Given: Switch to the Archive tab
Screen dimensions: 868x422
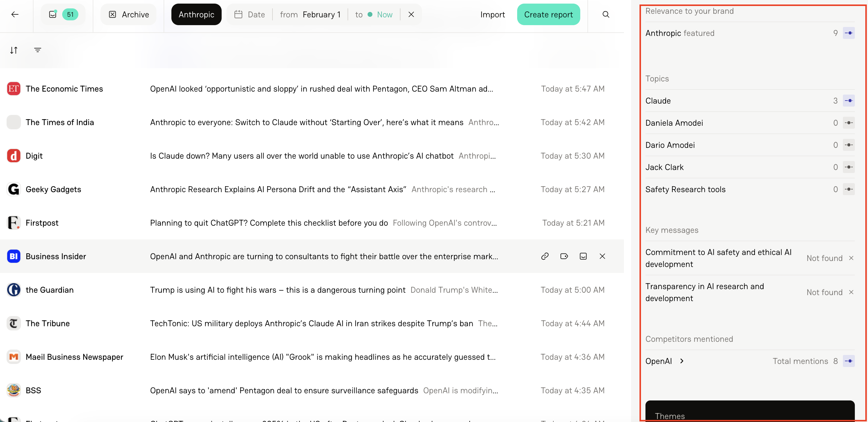Looking at the screenshot, I should [x=128, y=14].
